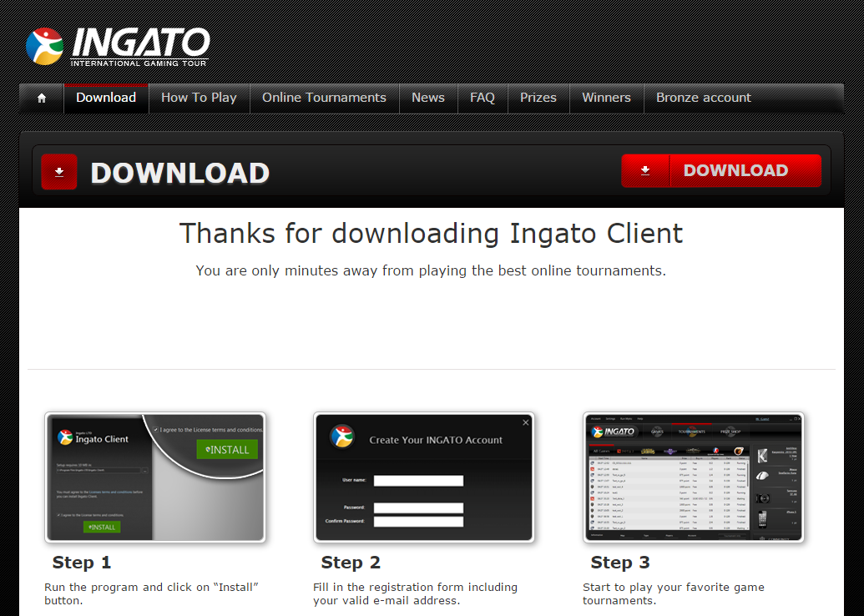Click the INGATO logo at top

(118, 47)
